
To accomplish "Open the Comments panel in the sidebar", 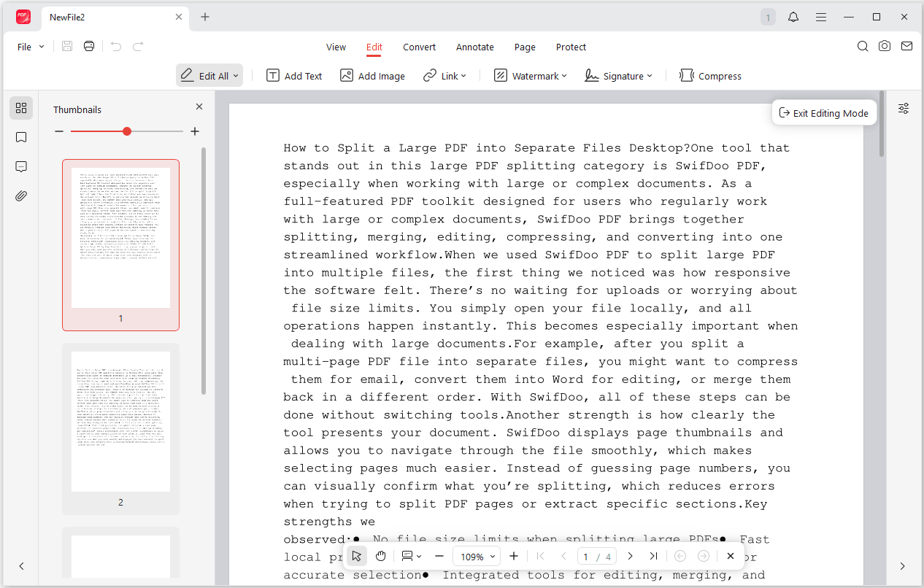I will click(21, 166).
